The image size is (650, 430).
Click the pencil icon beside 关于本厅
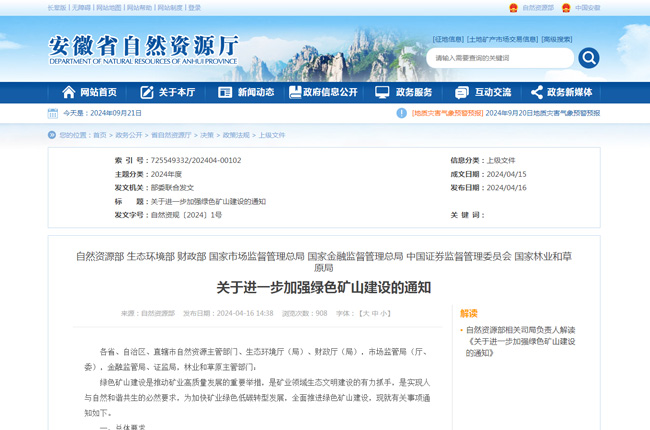pyautogui.click(x=147, y=92)
